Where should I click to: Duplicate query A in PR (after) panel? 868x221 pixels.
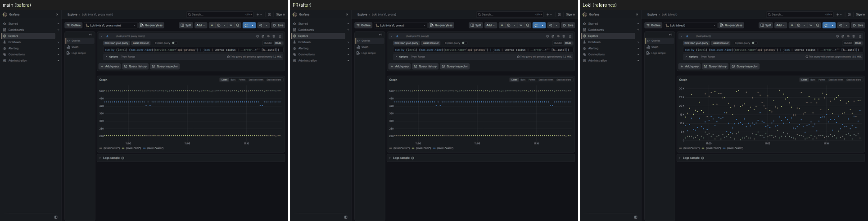553,36
